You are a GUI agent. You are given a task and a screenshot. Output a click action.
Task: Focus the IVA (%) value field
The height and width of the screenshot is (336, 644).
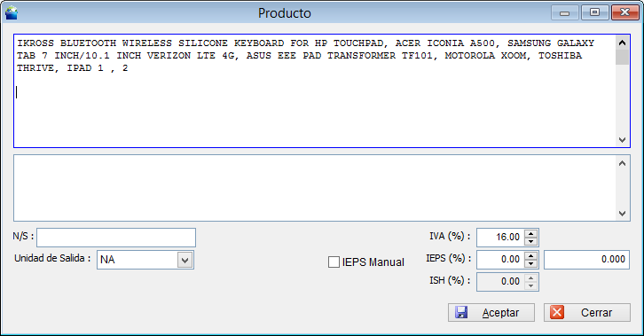[x=500, y=237]
